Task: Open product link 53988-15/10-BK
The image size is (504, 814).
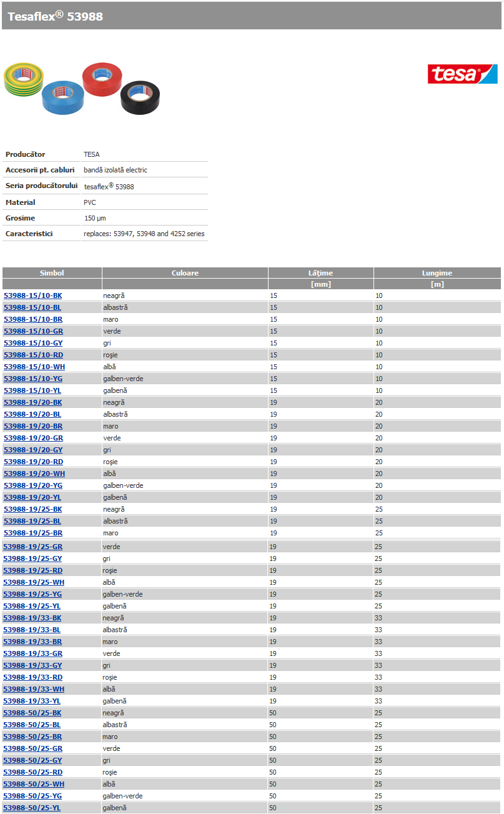Action: tap(33, 295)
